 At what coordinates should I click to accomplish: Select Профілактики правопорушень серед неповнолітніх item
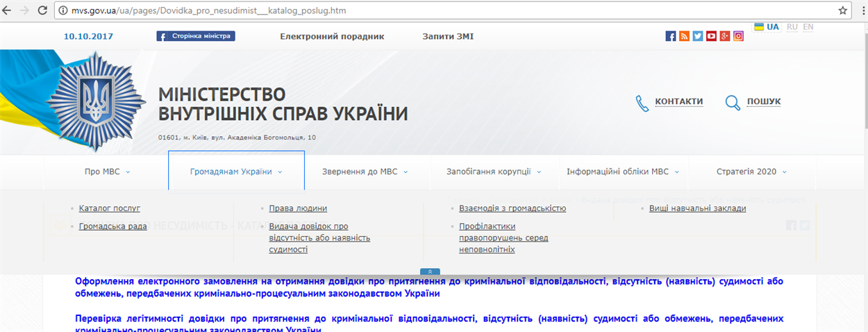click(503, 238)
